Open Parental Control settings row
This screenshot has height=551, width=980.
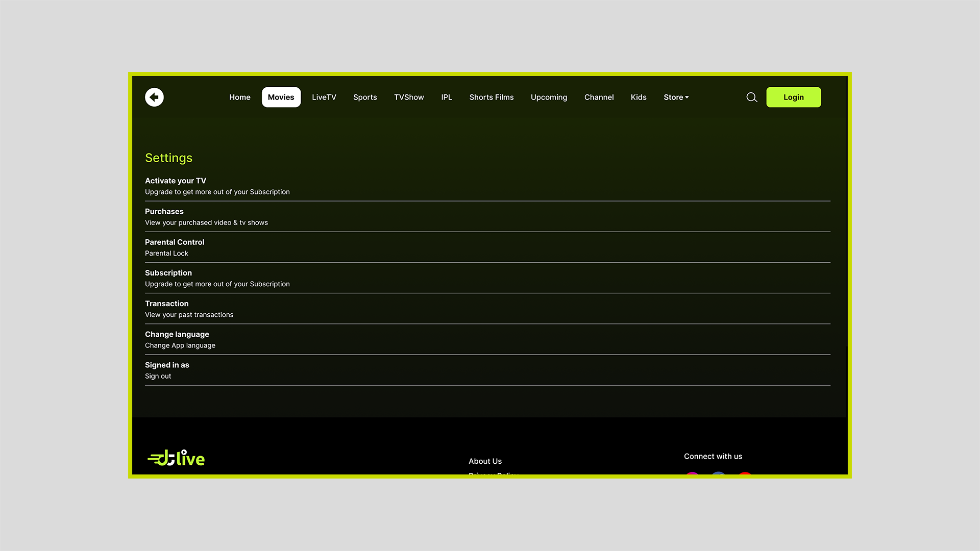click(x=174, y=242)
